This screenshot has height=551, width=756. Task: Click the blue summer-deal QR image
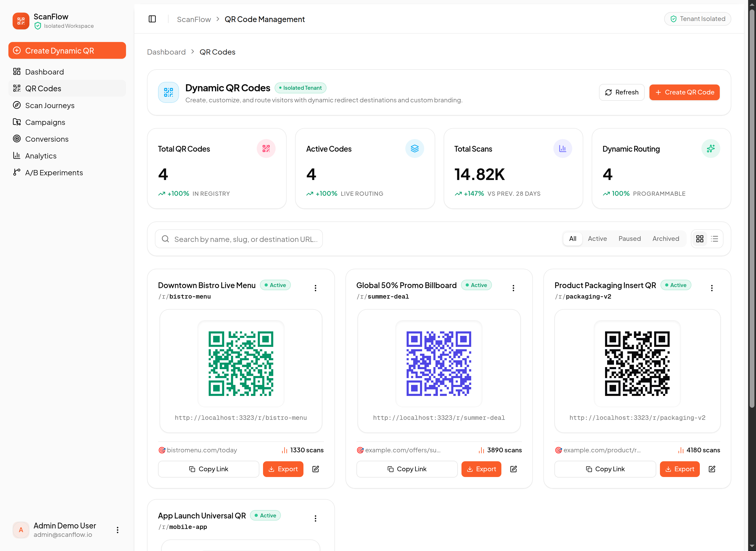tap(439, 364)
